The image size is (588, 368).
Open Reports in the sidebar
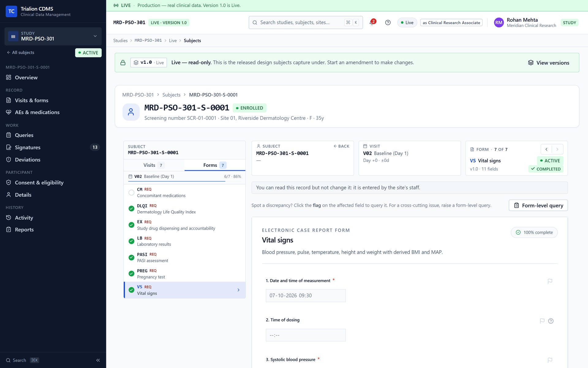tap(53, 230)
